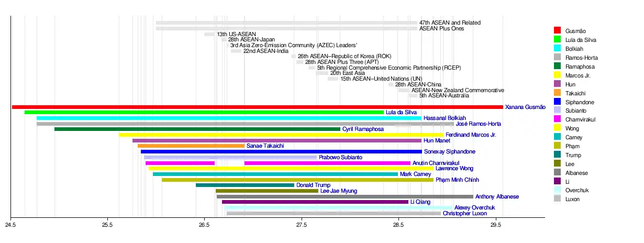Screen dimensions: 644x243
Task: Open the José Ramos-Horta link
Action: 478,124
